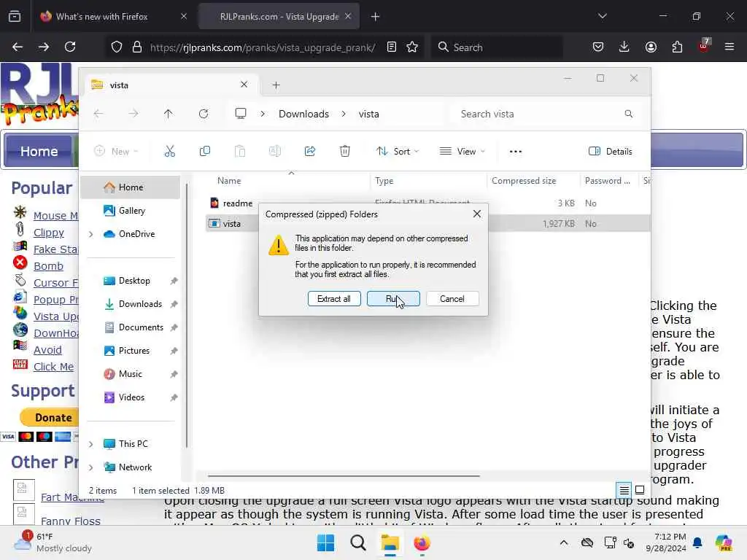Open the See more ellipsis menu
The image size is (747, 560).
tap(516, 152)
